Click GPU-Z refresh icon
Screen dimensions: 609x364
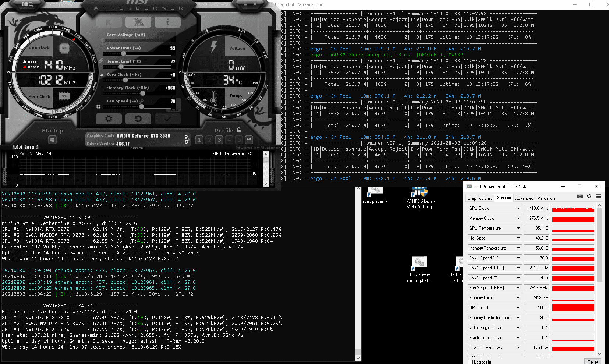click(x=589, y=196)
